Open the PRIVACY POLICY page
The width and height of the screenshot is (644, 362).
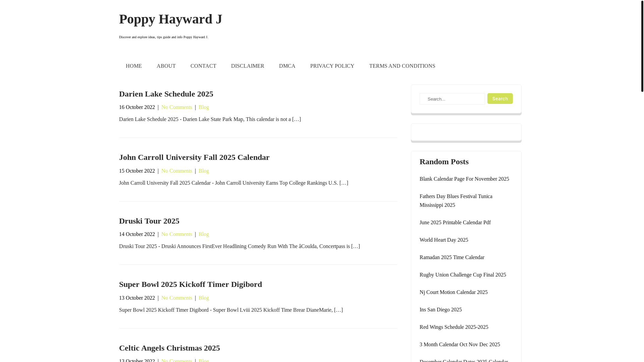(332, 66)
